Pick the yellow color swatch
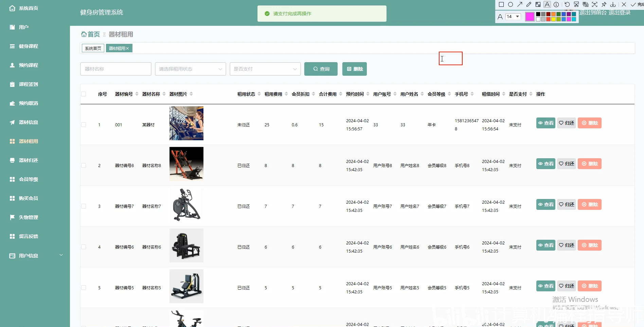This screenshot has width=644, height=327. (x=553, y=19)
